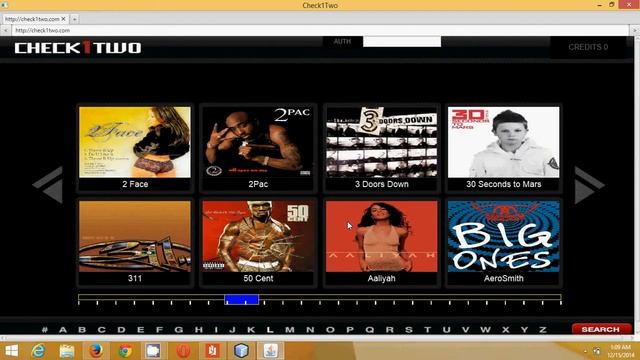Screen dimensions: 640x360
Task: Close the check1two.com tab
Action: point(63,19)
